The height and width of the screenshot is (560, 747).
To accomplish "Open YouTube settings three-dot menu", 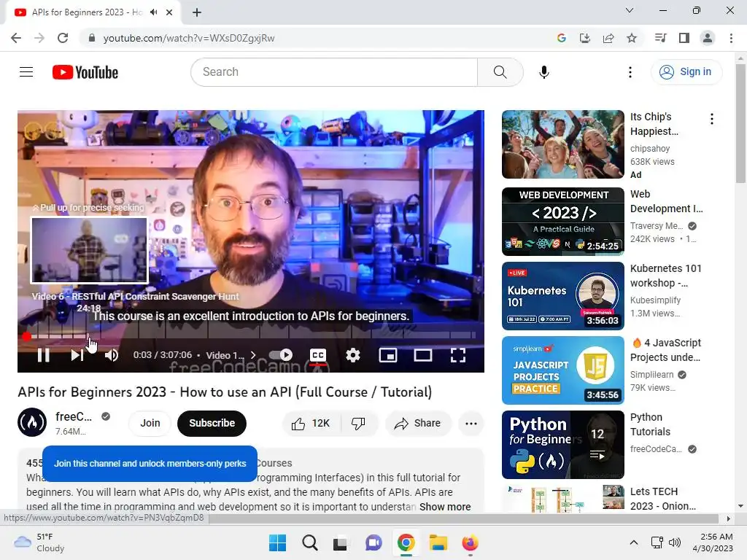I will coord(630,72).
